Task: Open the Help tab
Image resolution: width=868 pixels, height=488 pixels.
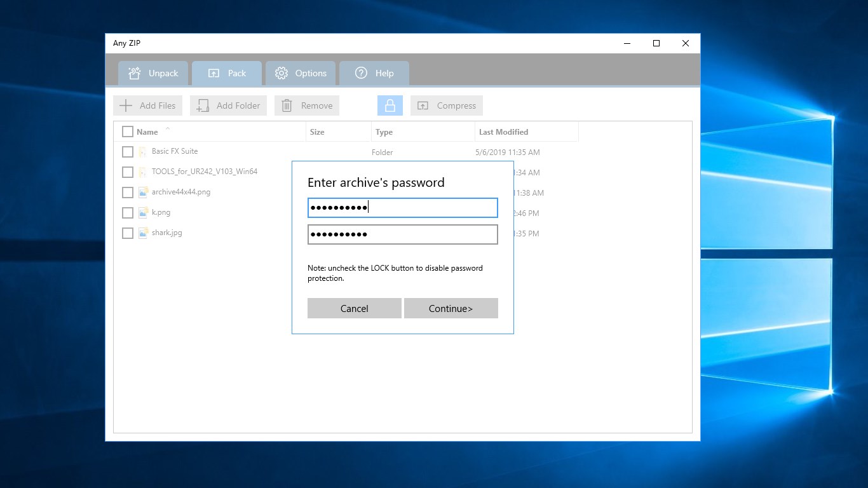Action: click(374, 73)
